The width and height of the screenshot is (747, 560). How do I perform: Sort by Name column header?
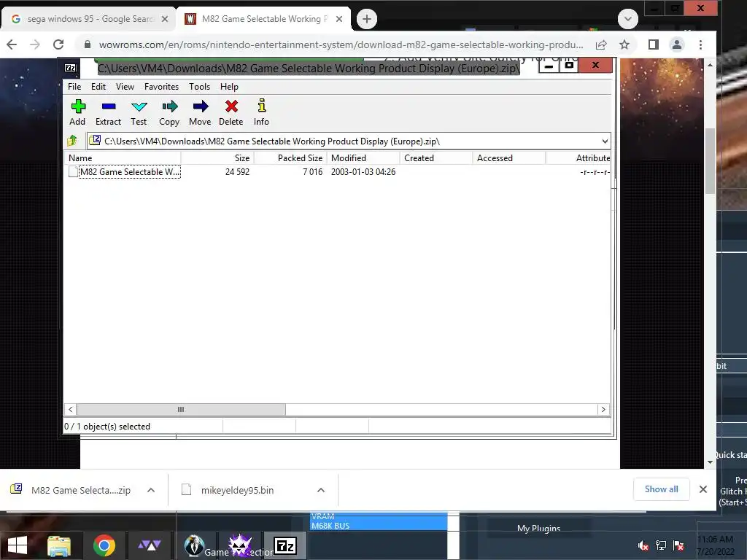(x=123, y=158)
